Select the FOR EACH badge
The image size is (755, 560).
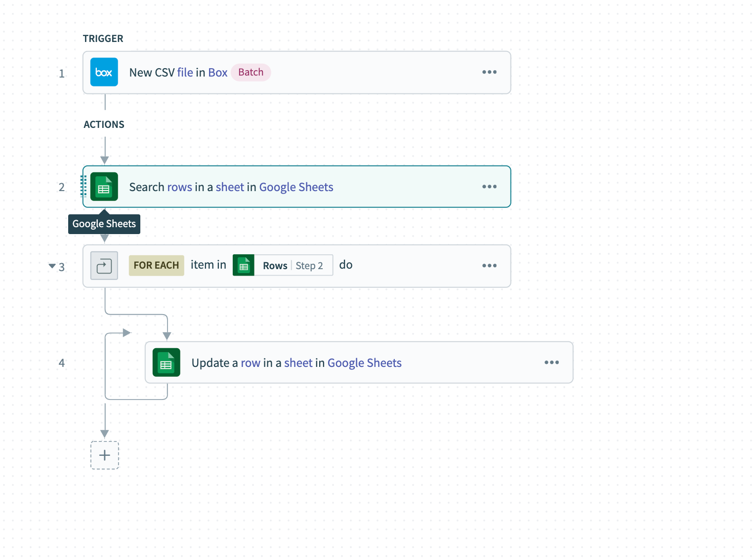(156, 265)
